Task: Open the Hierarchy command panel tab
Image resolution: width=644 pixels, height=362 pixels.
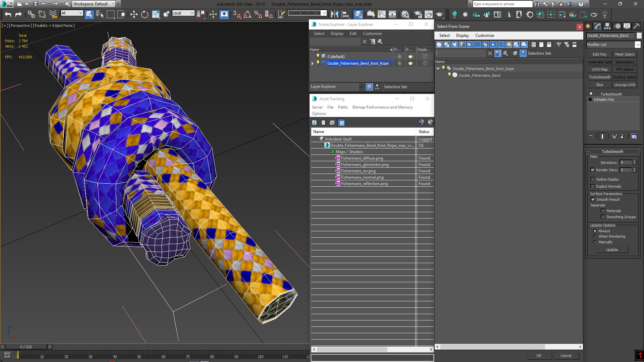Action: click(607, 26)
